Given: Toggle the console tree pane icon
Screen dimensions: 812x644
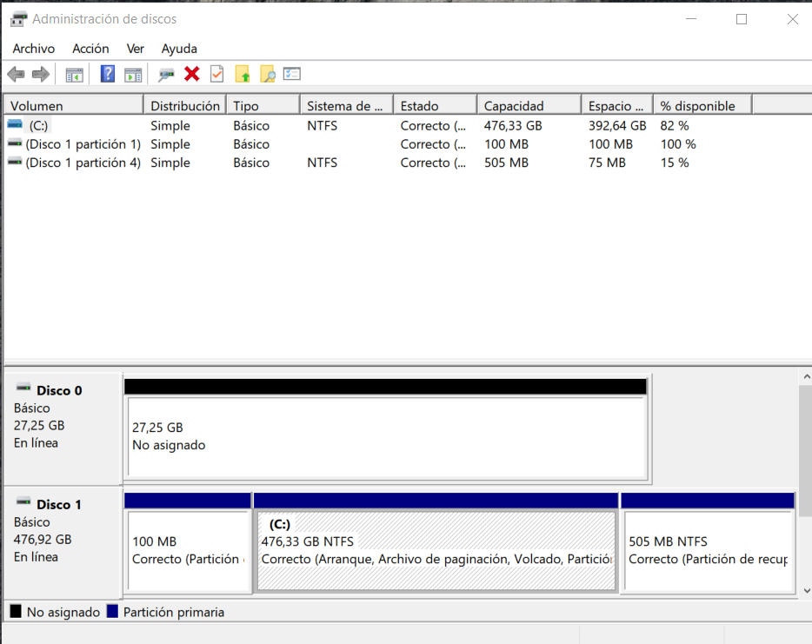Looking at the screenshot, I should (x=75, y=75).
